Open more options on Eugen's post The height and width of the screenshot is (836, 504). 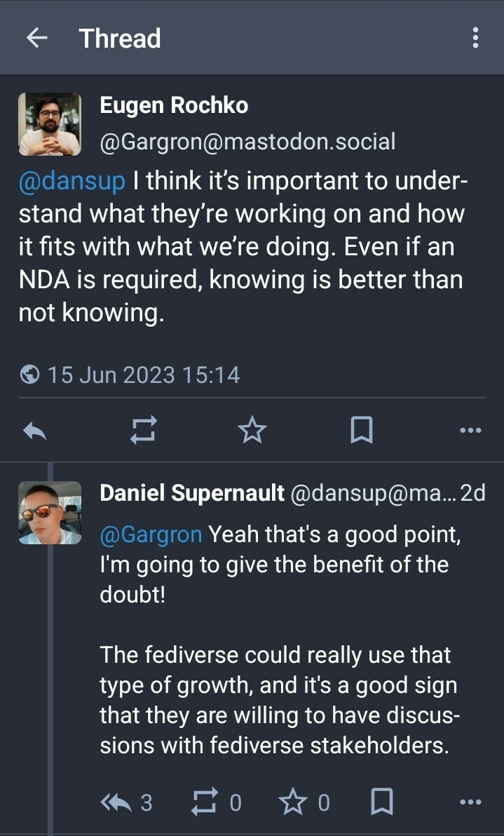pos(470,431)
